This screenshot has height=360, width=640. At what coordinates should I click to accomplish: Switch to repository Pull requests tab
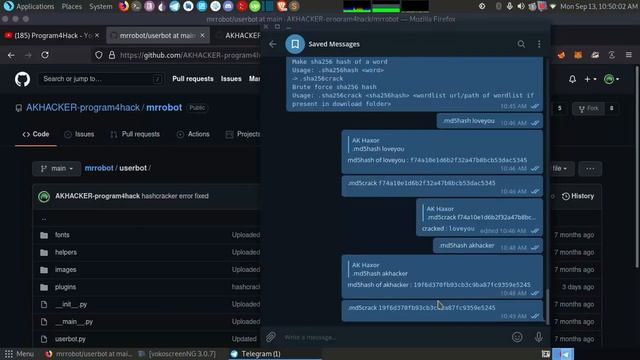[x=135, y=134]
